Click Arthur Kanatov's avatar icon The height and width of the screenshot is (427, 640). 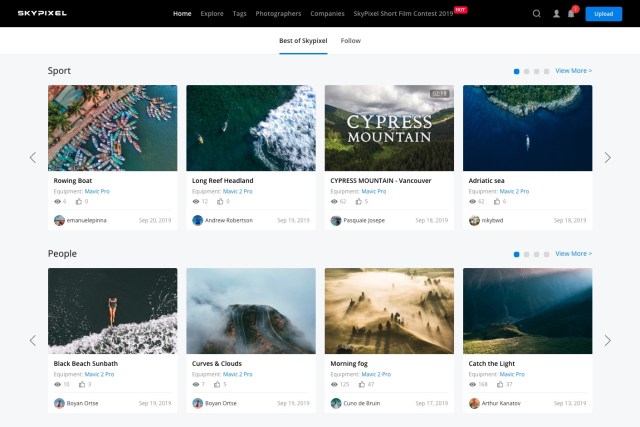[x=474, y=403]
